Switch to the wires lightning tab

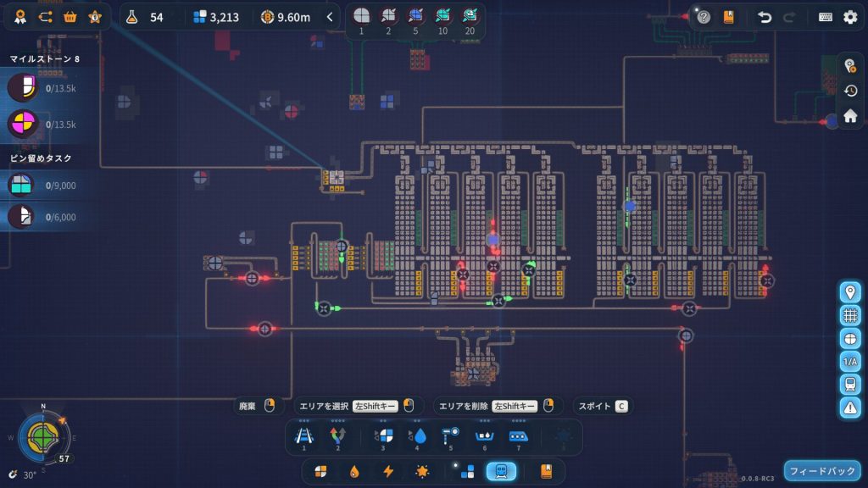388,471
